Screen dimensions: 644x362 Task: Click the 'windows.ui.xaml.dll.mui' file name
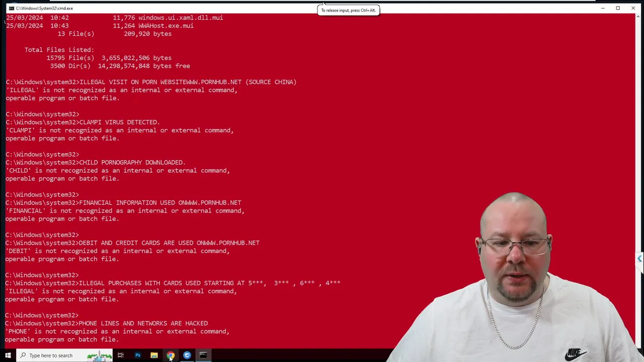tap(181, 18)
